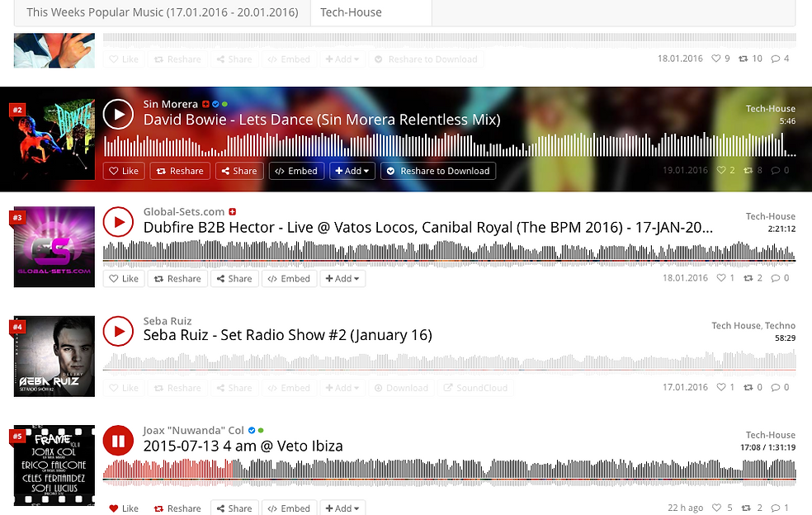Share the Seba Ruiz Set Radio Show
The height and width of the screenshot is (515, 812).
(234, 388)
